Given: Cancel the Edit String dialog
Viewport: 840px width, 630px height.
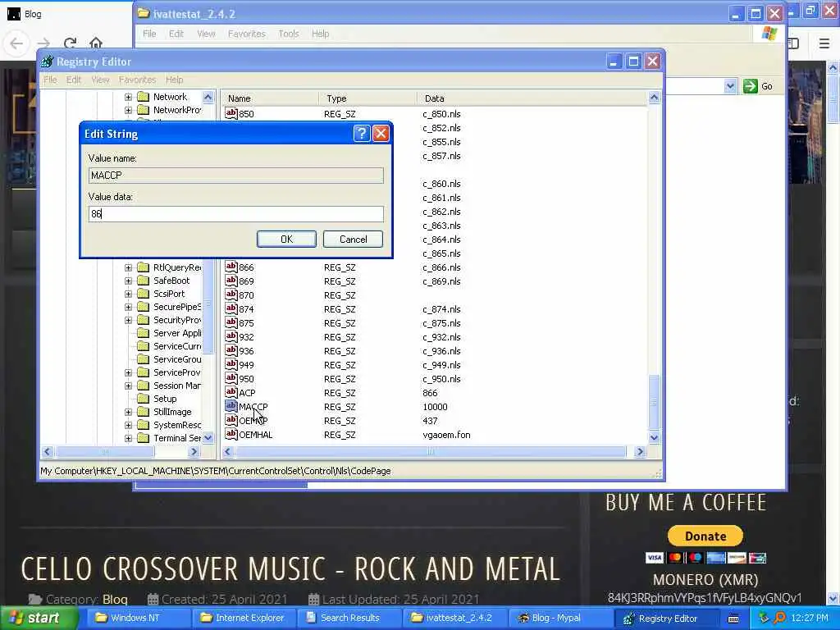Looking at the screenshot, I should point(353,239).
